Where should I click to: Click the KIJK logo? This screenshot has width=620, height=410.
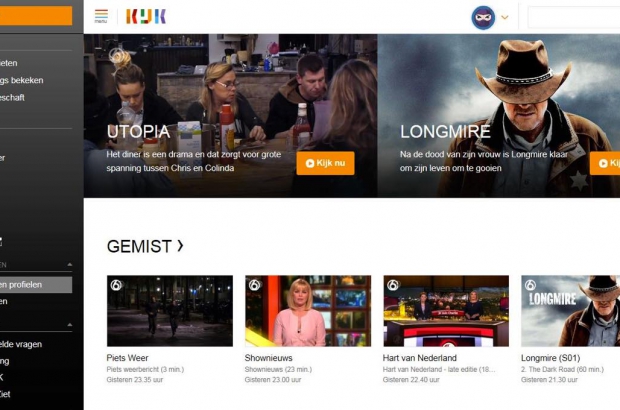[146, 17]
